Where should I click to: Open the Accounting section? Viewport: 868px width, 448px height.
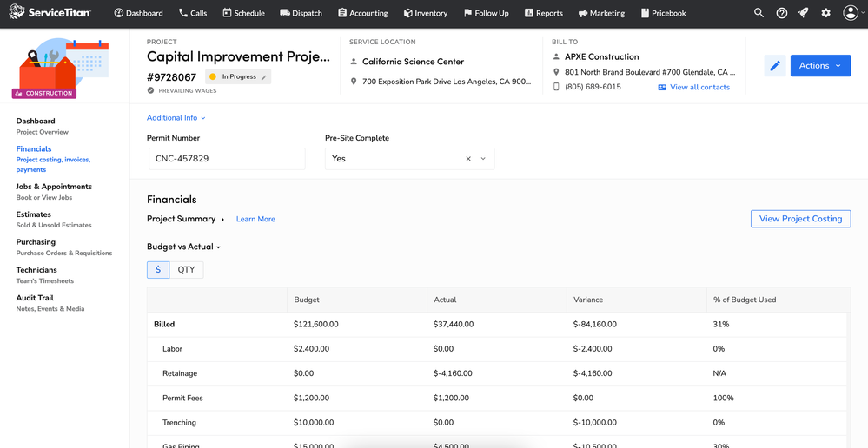[x=362, y=13]
